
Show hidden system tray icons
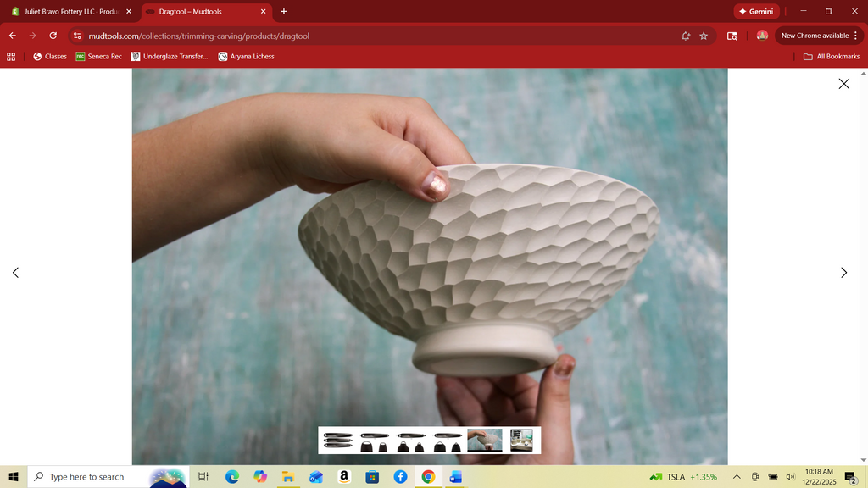click(736, 477)
